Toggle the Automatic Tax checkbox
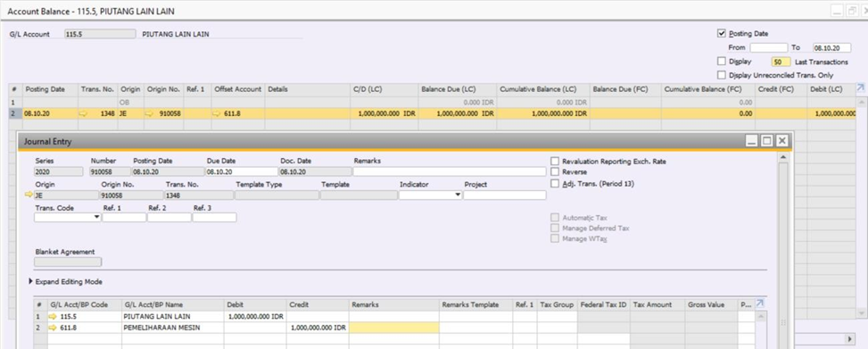868x349 pixels. coord(555,218)
